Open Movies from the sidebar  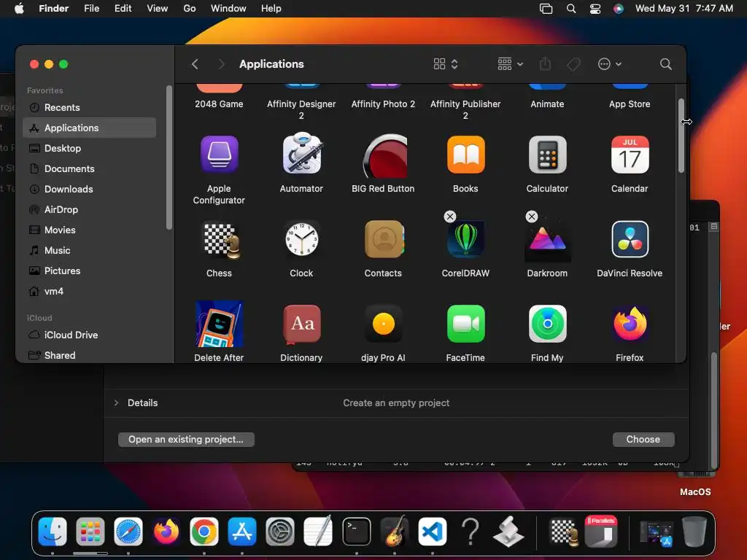[90, 230]
